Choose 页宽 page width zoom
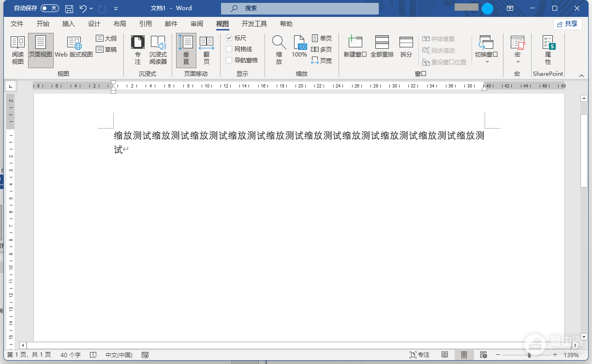 coord(322,60)
